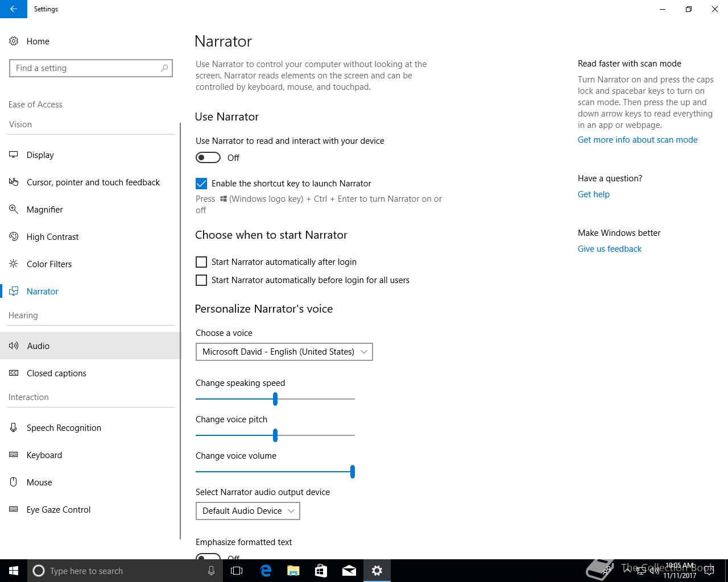Click the Change voice pitch slider handle
Screen dimensions: 728x582
[x=275, y=435]
